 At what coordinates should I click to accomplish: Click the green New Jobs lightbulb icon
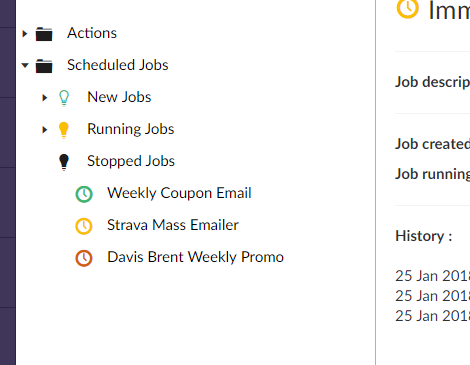[64, 98]
